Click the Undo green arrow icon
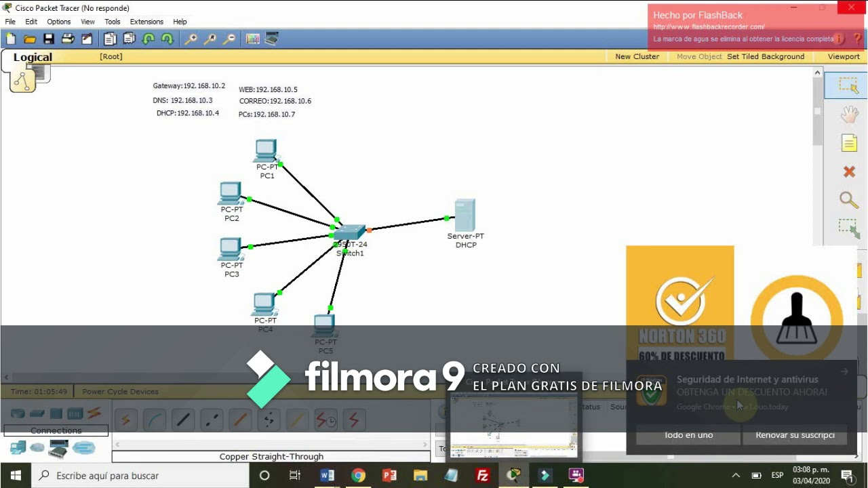 coord(149,39)
